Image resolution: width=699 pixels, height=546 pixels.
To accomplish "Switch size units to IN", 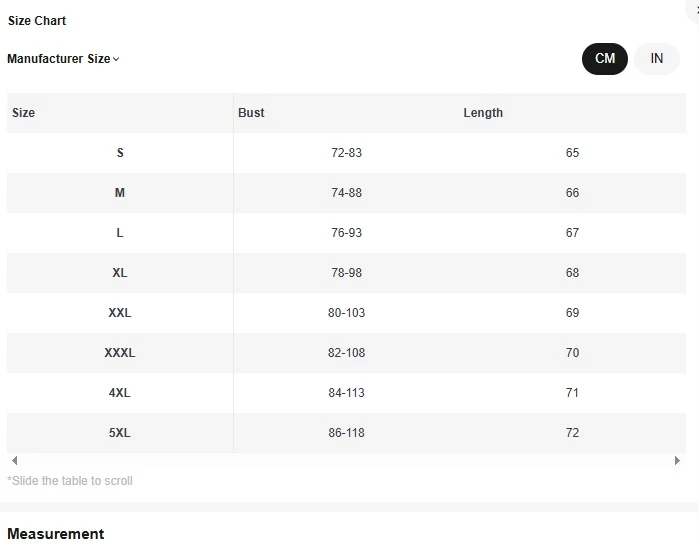I will (657, 59).
